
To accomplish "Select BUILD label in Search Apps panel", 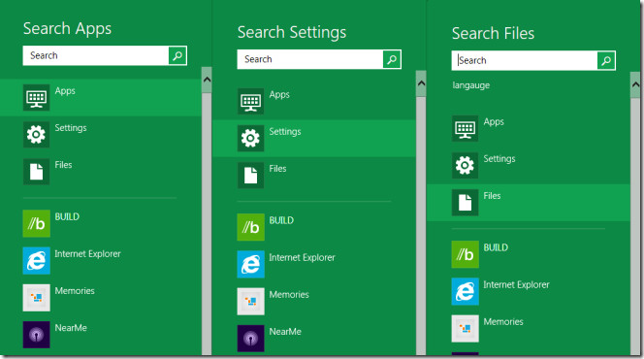I will click(x=67, y=216).
